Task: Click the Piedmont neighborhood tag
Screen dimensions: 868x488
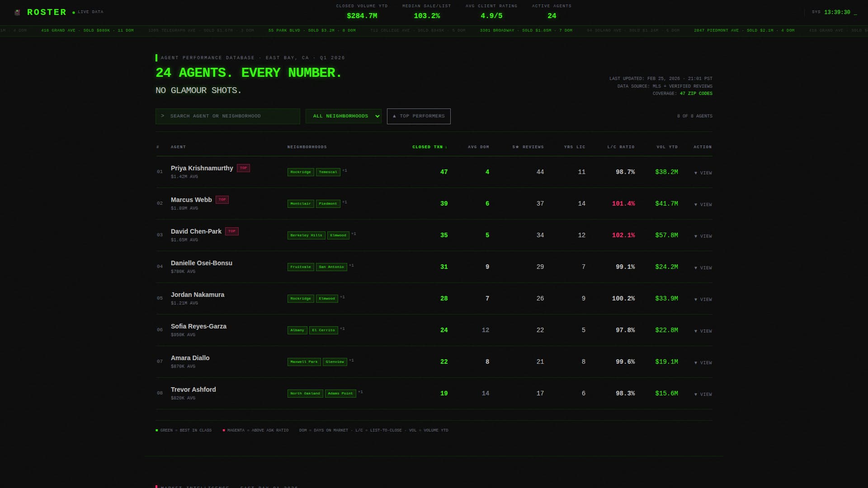Action: click(328, 204)
